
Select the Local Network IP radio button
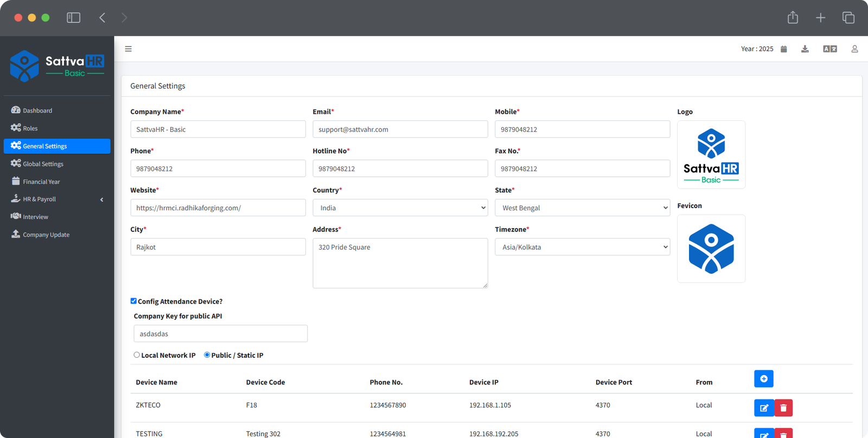click(x=137, y=355)
